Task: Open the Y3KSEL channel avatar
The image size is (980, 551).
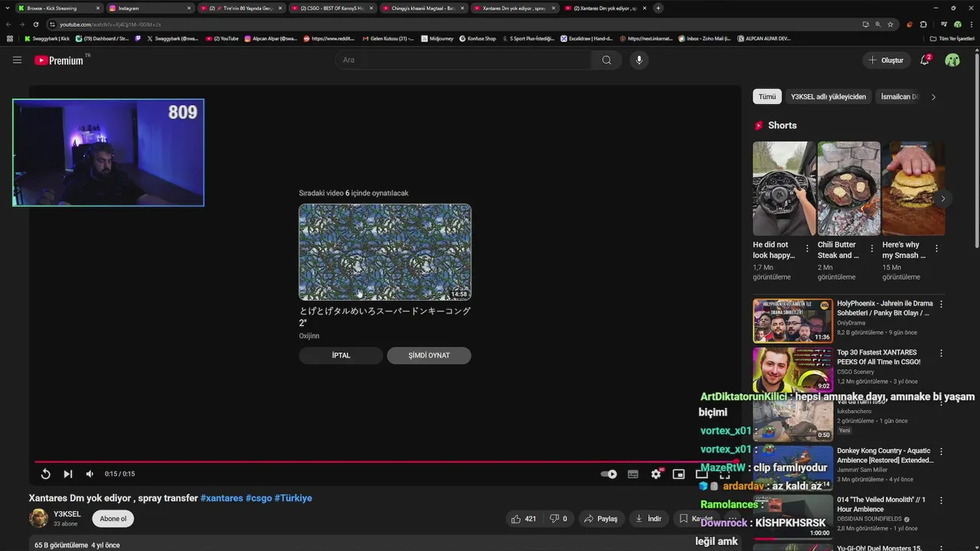Action: (38, 518)
